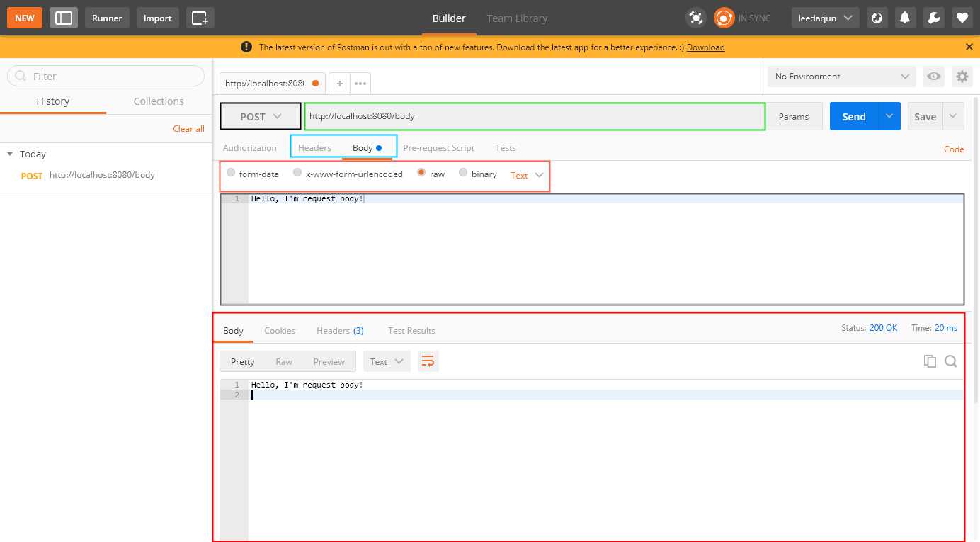
Task: Click the Download link in the banner
Action: [x=705, y=47]
